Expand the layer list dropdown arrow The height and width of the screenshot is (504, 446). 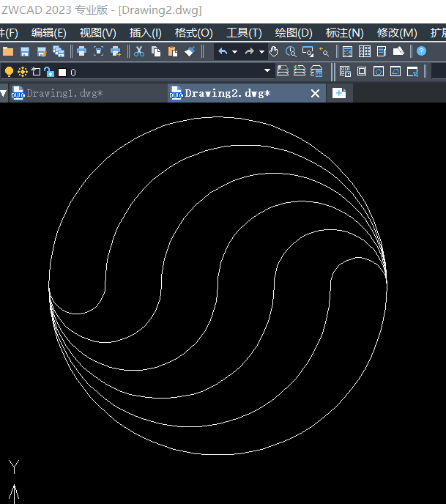pyautogui.click(x=267, y=72)
